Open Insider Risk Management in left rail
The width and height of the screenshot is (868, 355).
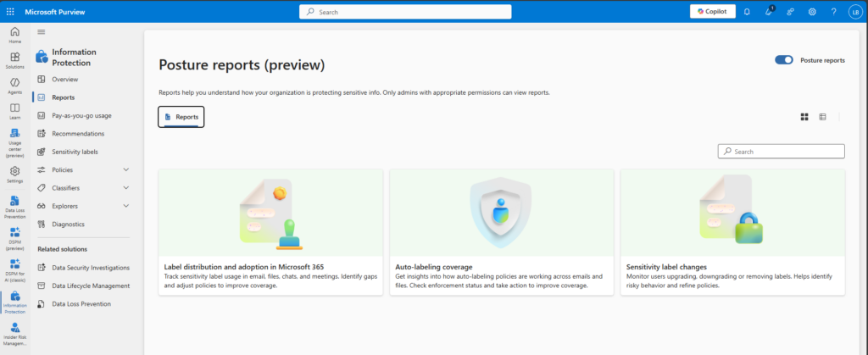point(15,334)
